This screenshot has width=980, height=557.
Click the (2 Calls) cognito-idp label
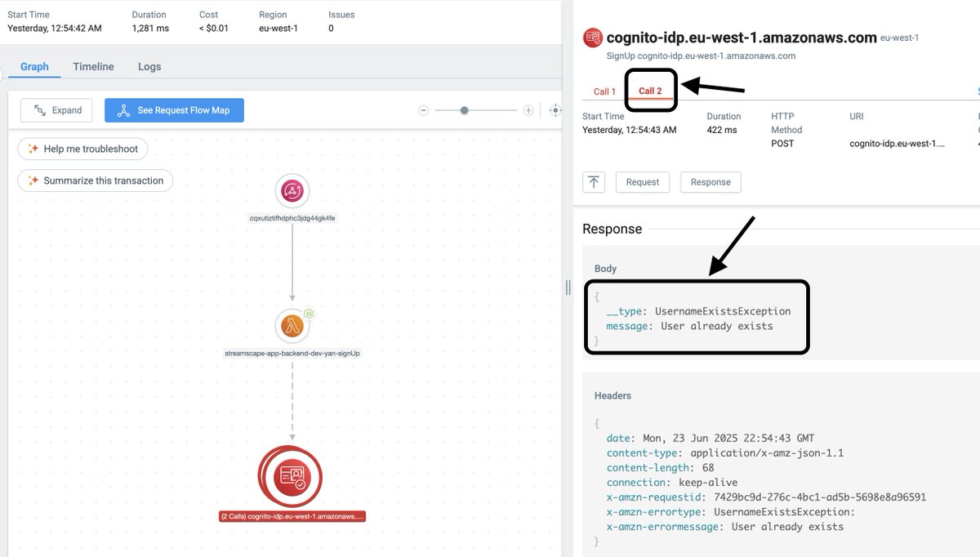click(x=292, y=516)
